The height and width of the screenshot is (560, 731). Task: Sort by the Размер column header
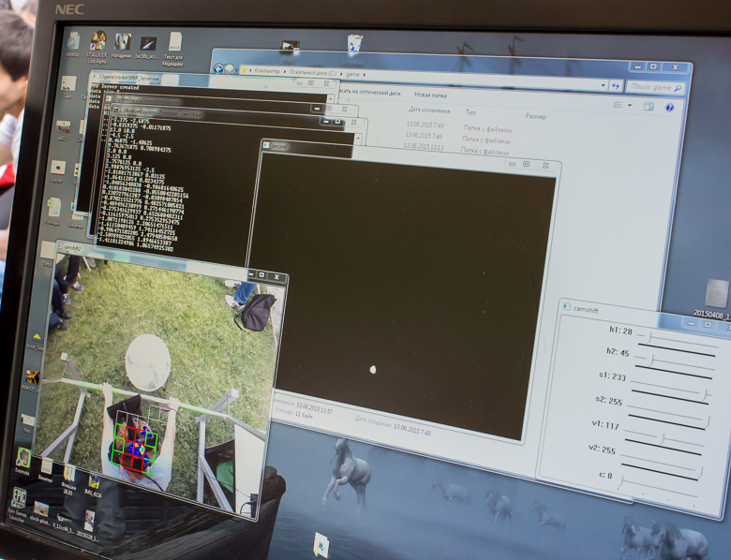(x=535, y=116)
